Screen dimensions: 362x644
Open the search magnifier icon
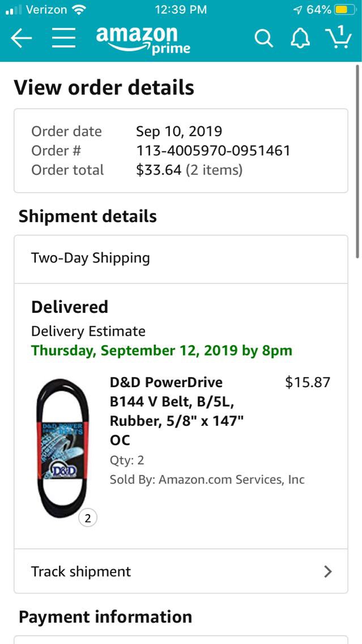(x=263, y=38)
